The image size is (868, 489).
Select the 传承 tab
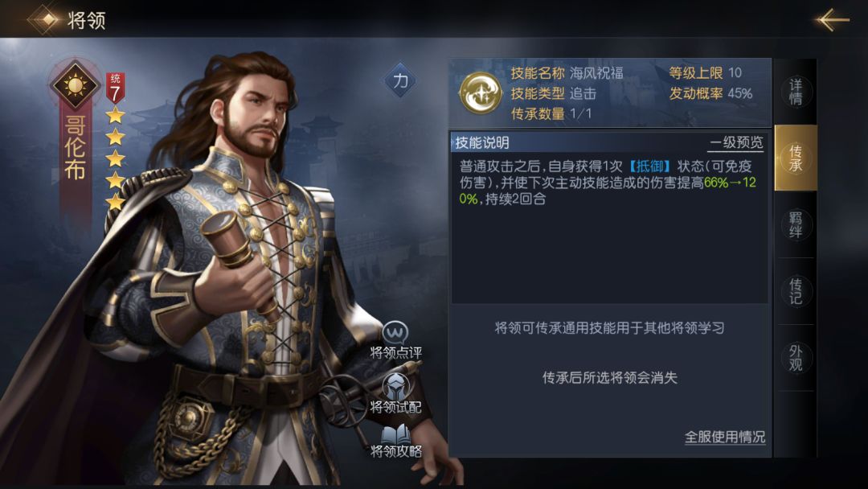click(x=796, y=158)
